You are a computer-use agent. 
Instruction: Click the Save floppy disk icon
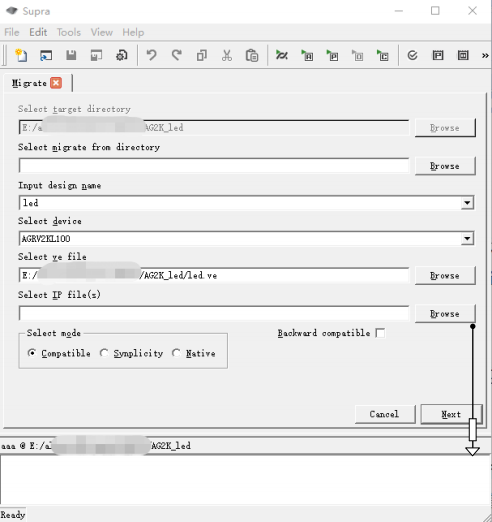click(71, 55)
